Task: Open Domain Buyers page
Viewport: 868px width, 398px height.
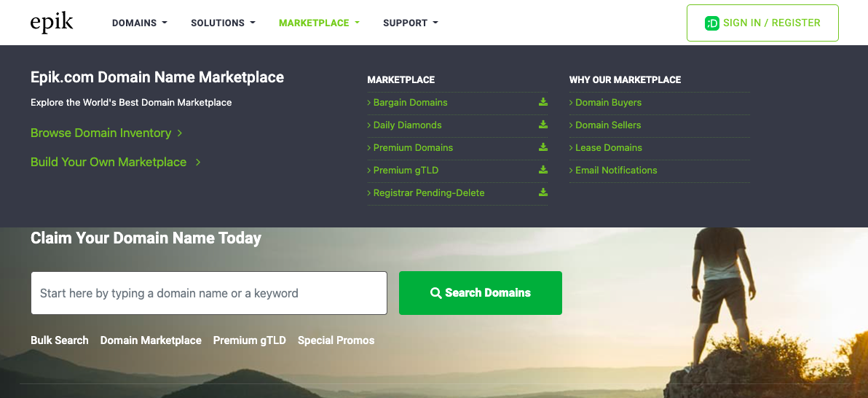Action: click(x=608, y=103)
